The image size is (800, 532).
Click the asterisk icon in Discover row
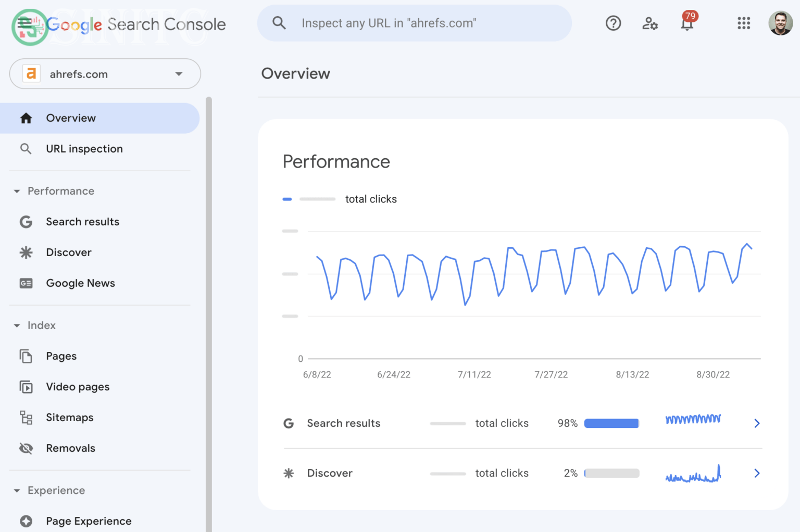(x=289, y=473)
